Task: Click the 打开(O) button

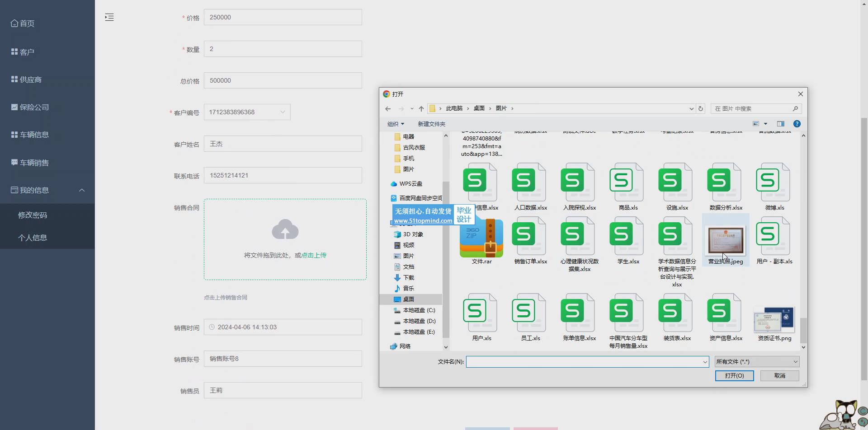Action: [734, 376]
